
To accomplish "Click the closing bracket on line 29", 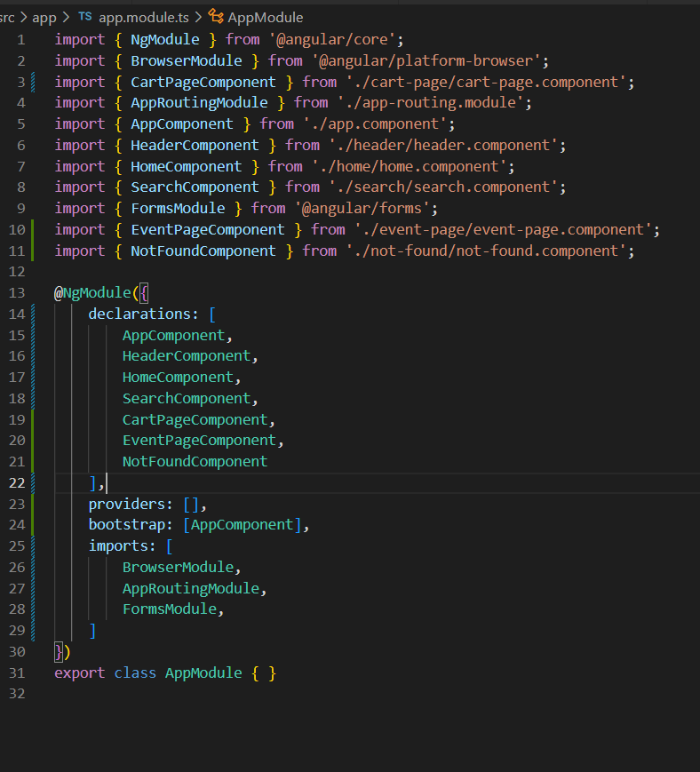I will [92, 631].
